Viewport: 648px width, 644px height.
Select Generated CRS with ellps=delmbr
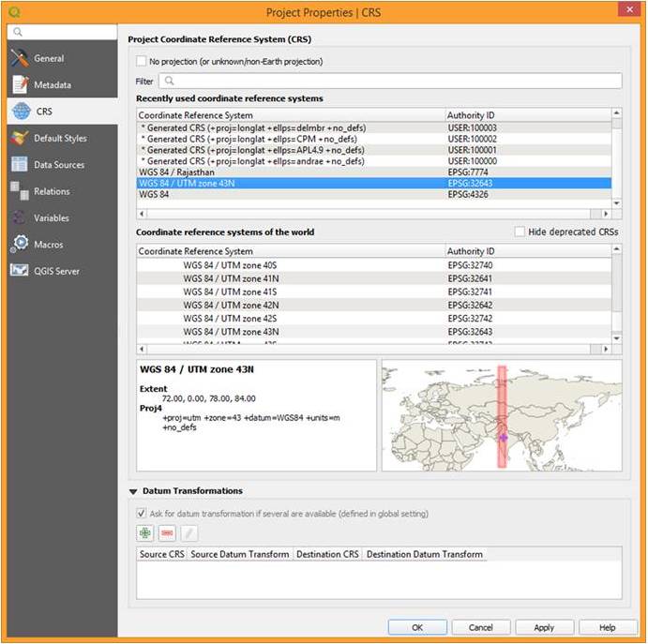(x=373, y=127)
